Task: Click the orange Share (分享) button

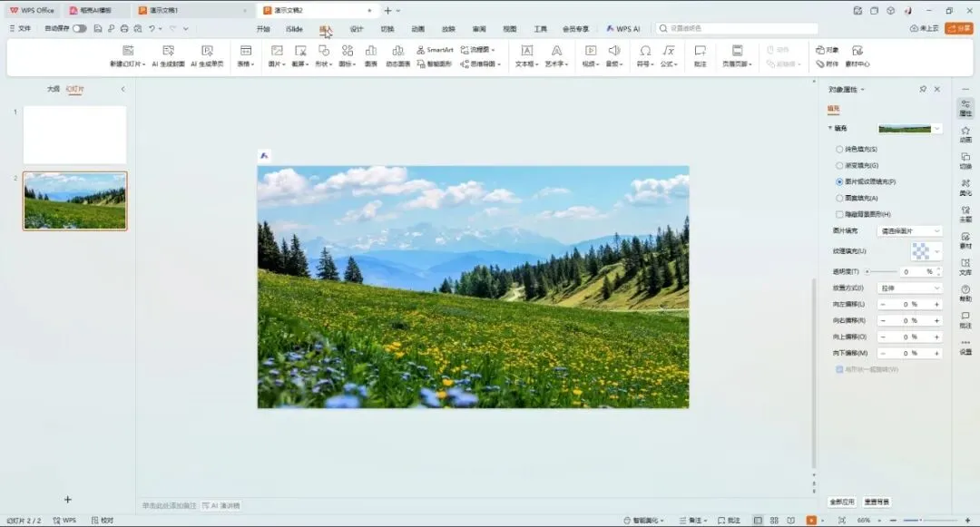Action: 959,29
